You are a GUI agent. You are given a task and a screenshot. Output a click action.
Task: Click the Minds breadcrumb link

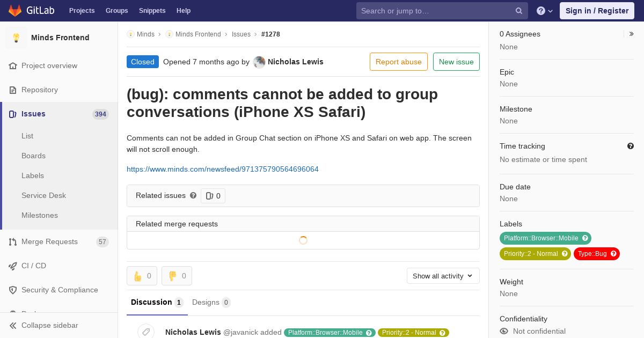[145, 34]
